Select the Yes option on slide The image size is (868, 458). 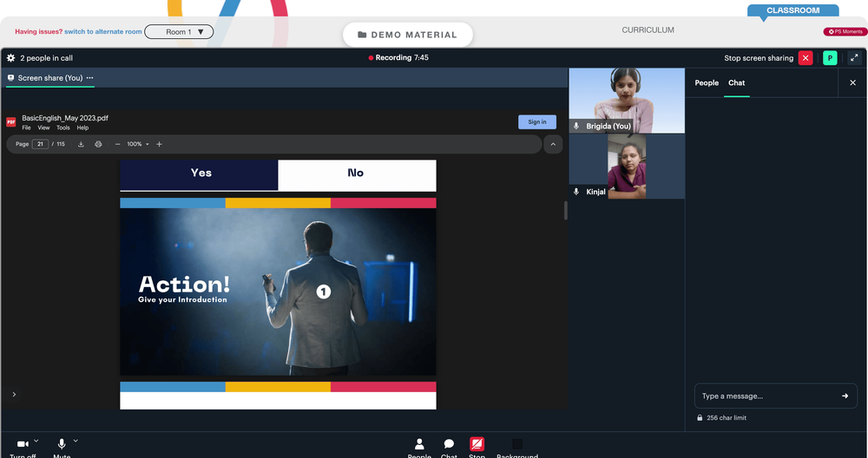(x=199, y=174)
